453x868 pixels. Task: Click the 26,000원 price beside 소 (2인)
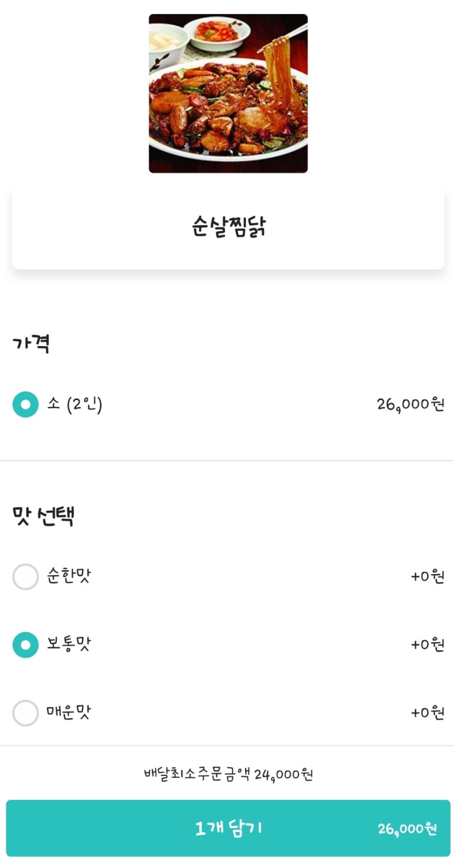click(x=411, y=404)
